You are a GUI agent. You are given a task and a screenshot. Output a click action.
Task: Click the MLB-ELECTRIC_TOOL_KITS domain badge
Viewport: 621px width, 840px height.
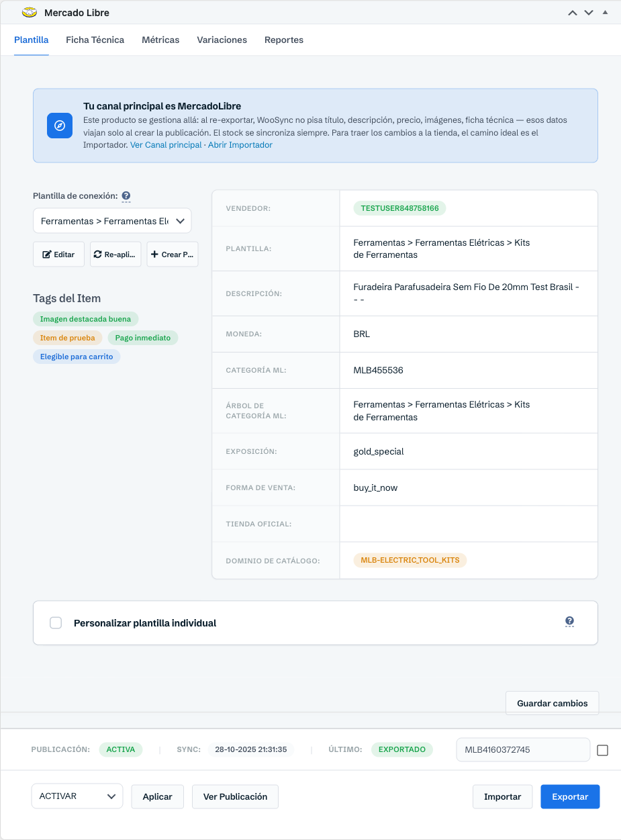410,560
